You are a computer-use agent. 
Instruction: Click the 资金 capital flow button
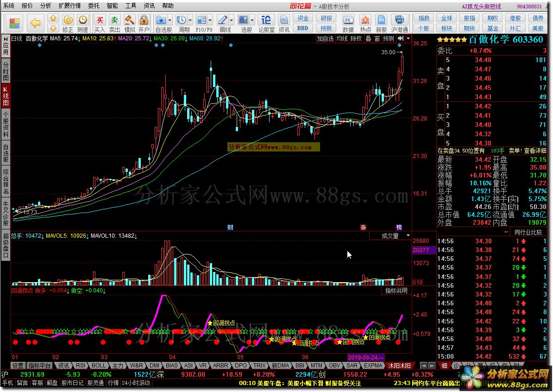point(303,18)
